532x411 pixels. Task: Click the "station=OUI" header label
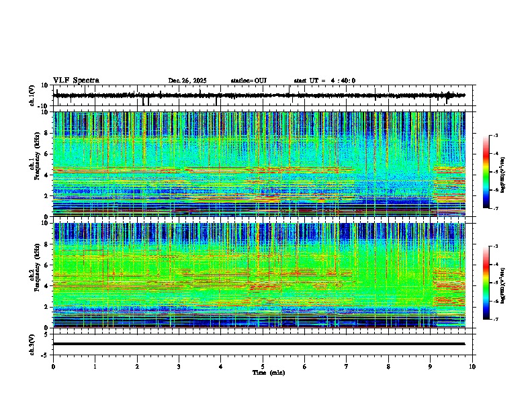(x=249, y=81)
